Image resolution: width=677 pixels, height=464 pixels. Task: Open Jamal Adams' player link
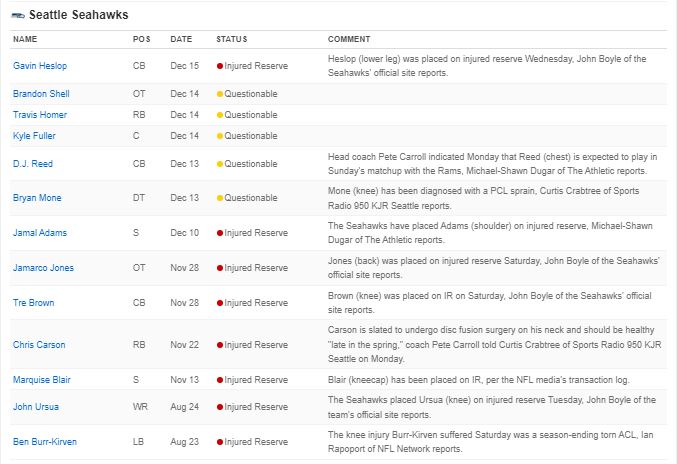click(40, 233)
